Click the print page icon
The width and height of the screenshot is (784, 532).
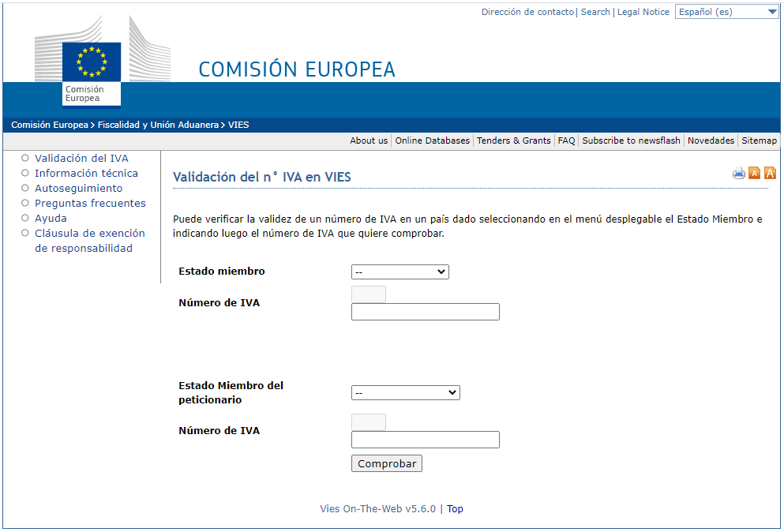pyautogui.click(x=738, y=174)
